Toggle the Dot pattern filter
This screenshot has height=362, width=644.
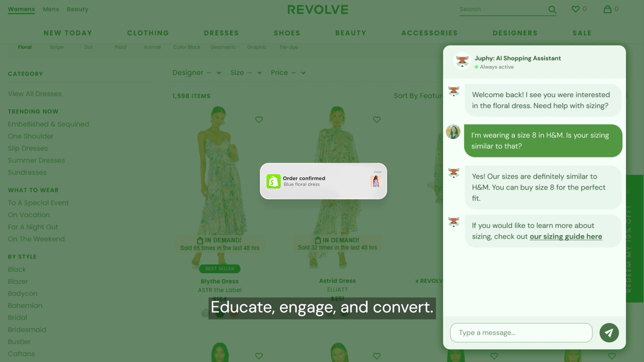[x=89, y=47]
